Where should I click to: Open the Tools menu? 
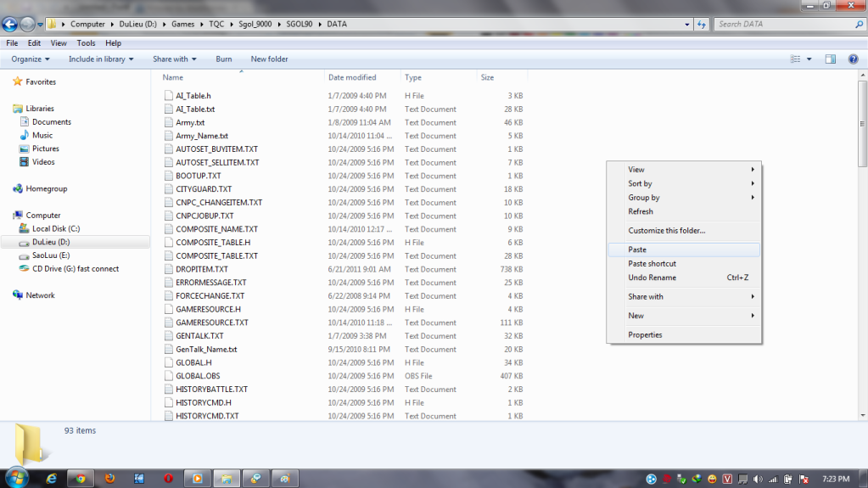86,43
